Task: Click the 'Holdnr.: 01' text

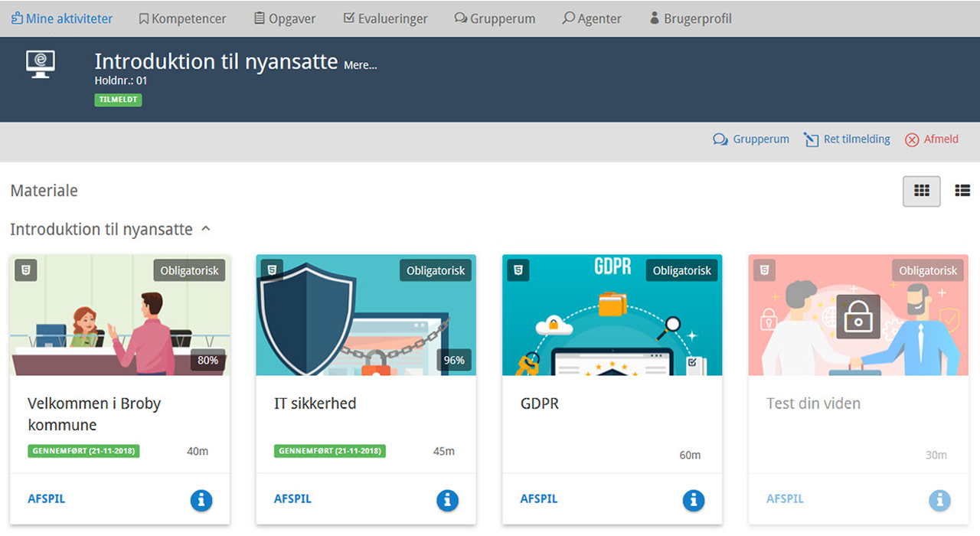Action: 121,80
